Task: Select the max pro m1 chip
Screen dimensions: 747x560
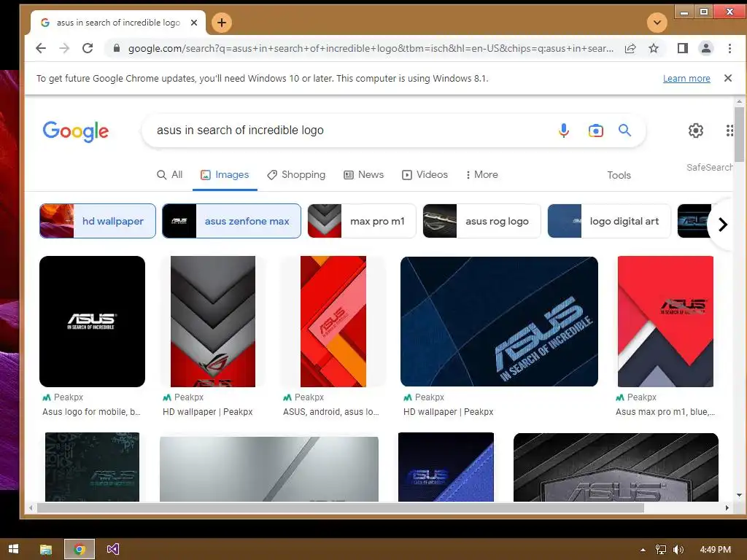Action: tap(362, 221)
